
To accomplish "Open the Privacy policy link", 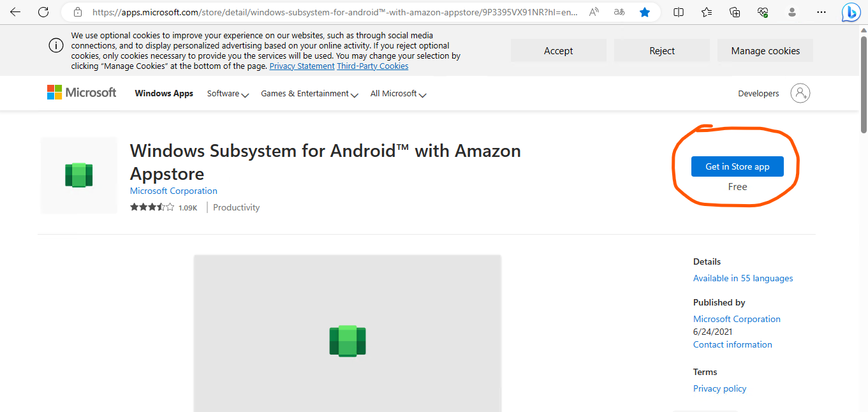I will [x=719, y=388].
